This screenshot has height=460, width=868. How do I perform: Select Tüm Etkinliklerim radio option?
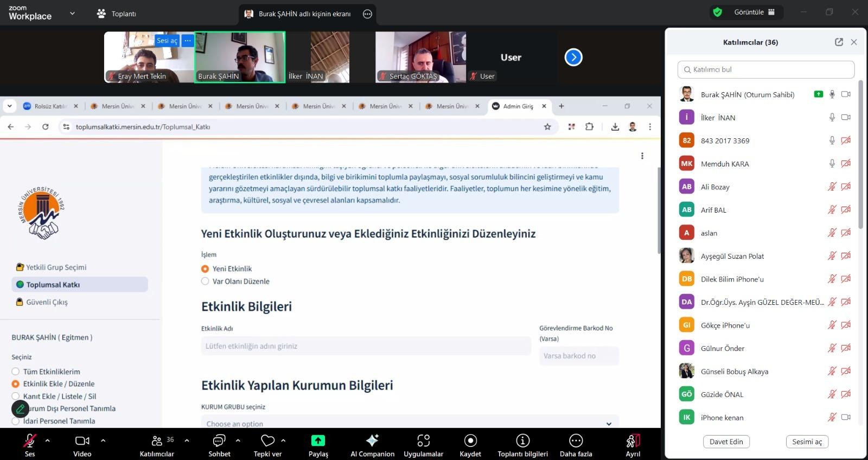16,372
